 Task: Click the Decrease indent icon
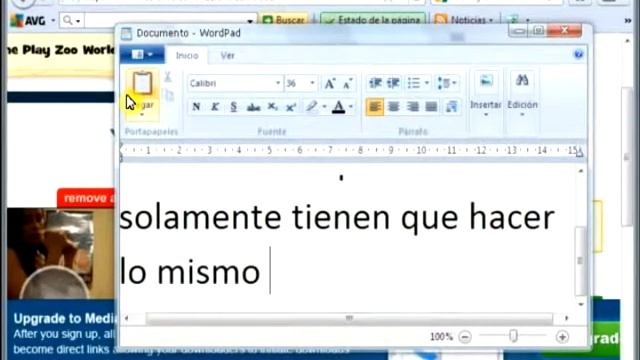(x=375, y=83)
